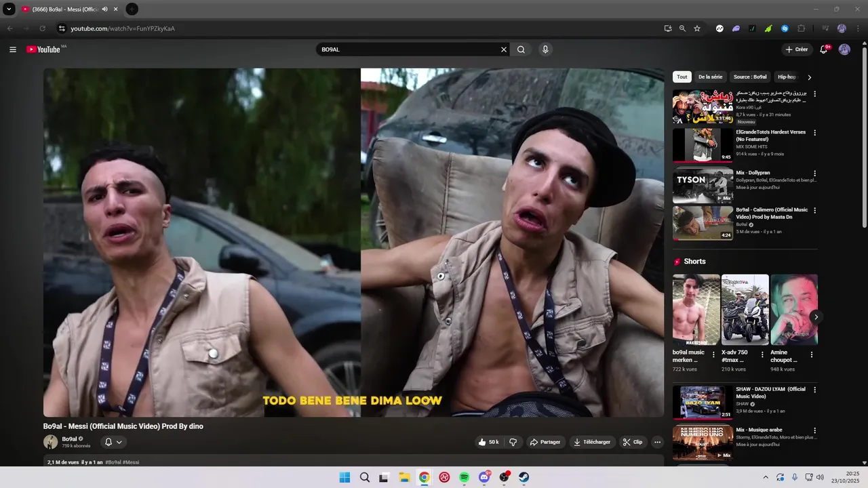Open ElGrandeToto's Hardest Verses thumbnail
Viewport: 868px width, 488px height.
pyautogui.click(x=703, y=145)
